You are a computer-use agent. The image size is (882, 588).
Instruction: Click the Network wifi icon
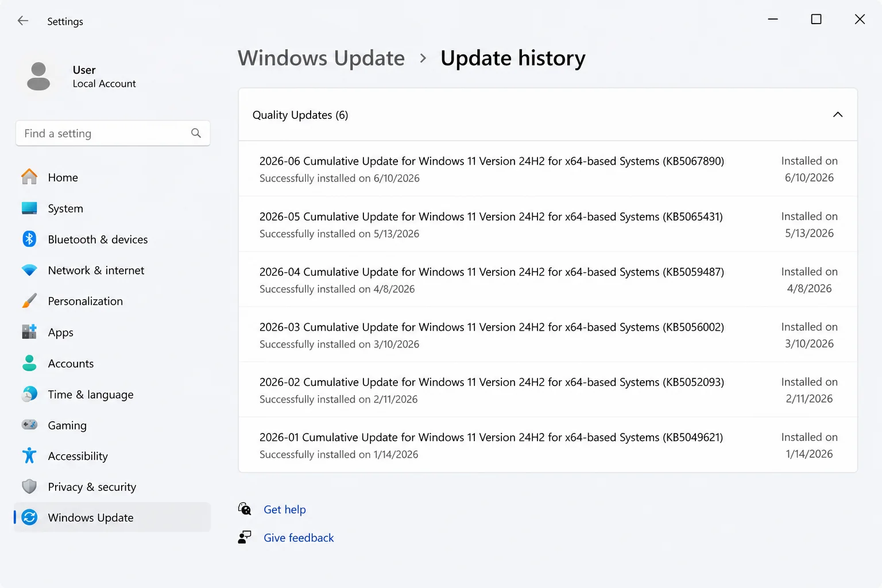29,270
